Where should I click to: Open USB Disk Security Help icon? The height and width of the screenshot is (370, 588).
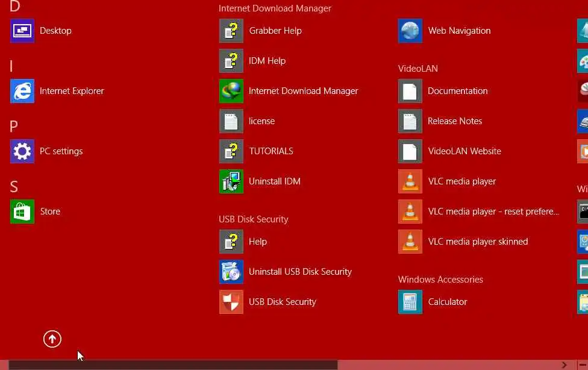[231, 242]
